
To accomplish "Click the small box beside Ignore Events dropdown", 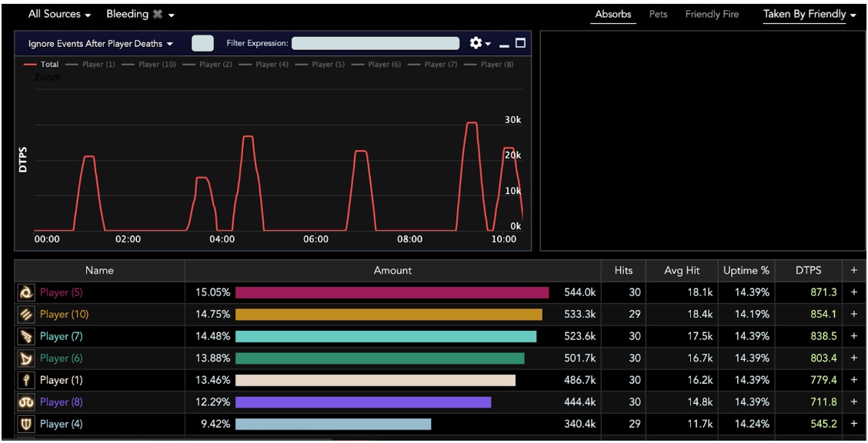I will click(x=202, y=43).
